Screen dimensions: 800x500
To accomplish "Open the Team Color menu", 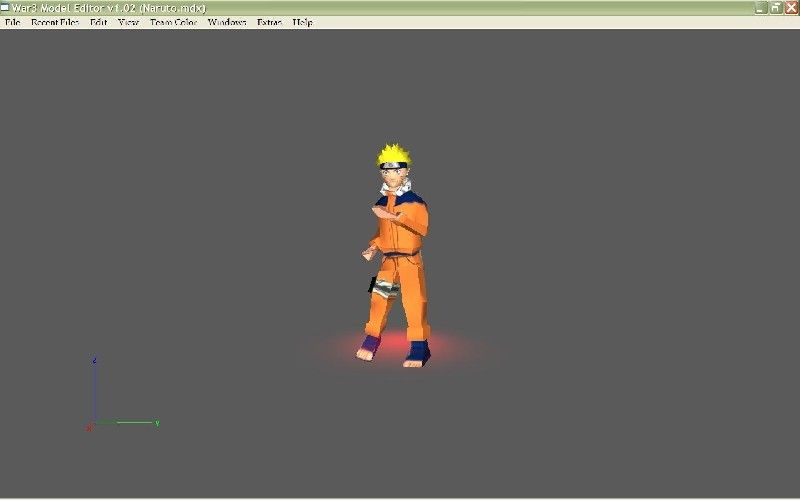I will 173,22.
